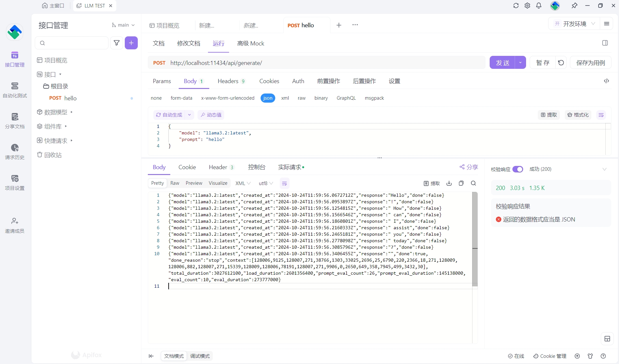Screen dimensions: 619x364
Task: Switch to the 高级 Mock tab
Action: point(251,44)
